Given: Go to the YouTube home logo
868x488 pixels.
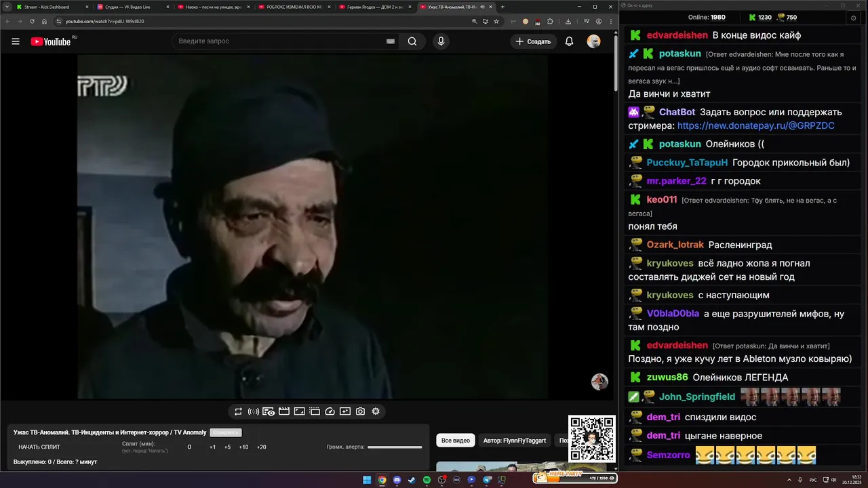Looking at the screenshot, I should click(51, 41).
